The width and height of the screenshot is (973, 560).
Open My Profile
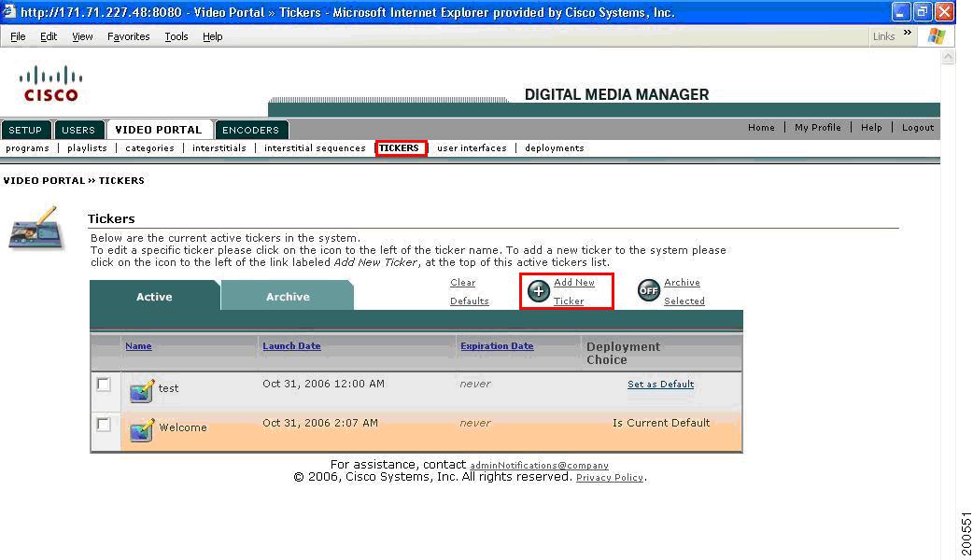point(818,127)
